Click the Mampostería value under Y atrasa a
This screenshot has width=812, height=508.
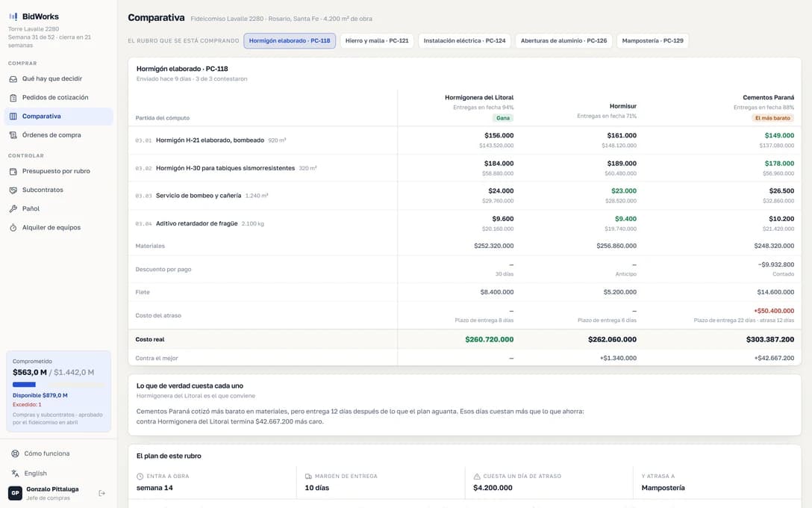(663, 488)
